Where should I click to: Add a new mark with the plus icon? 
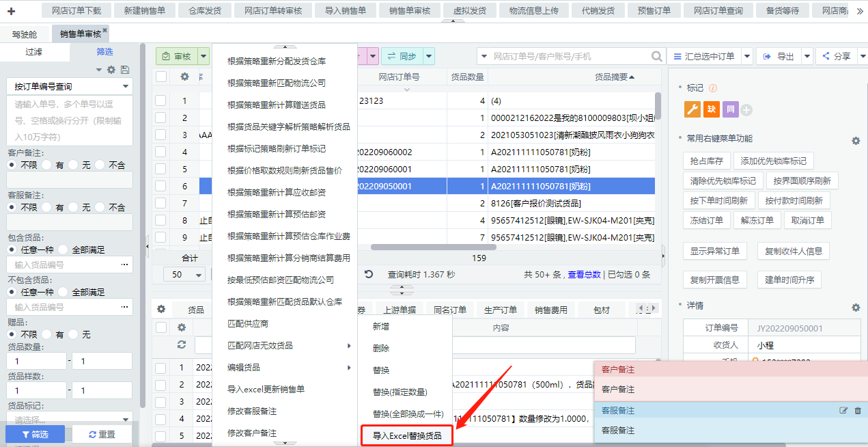click(746, 109)
